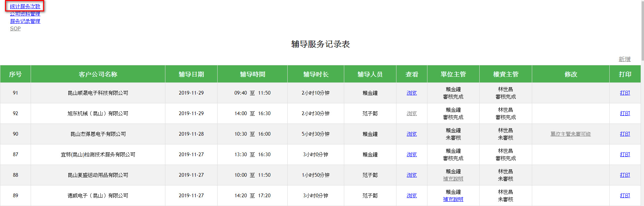644x206 pixels.
Task: View record 90 using 浏览
Action: point(412,134)
